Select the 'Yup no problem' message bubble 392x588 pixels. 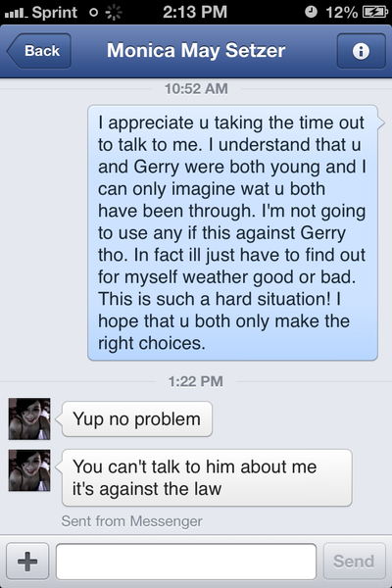(x=137, y=418)
